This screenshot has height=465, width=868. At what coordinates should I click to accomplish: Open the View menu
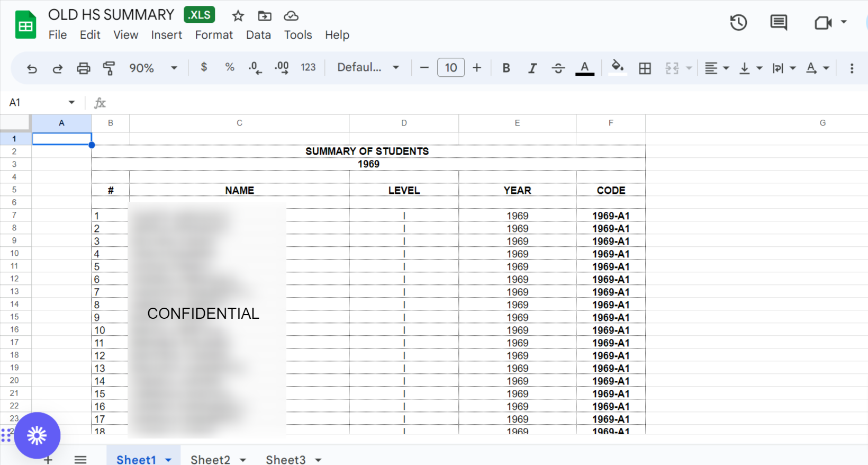click(125, 35)
